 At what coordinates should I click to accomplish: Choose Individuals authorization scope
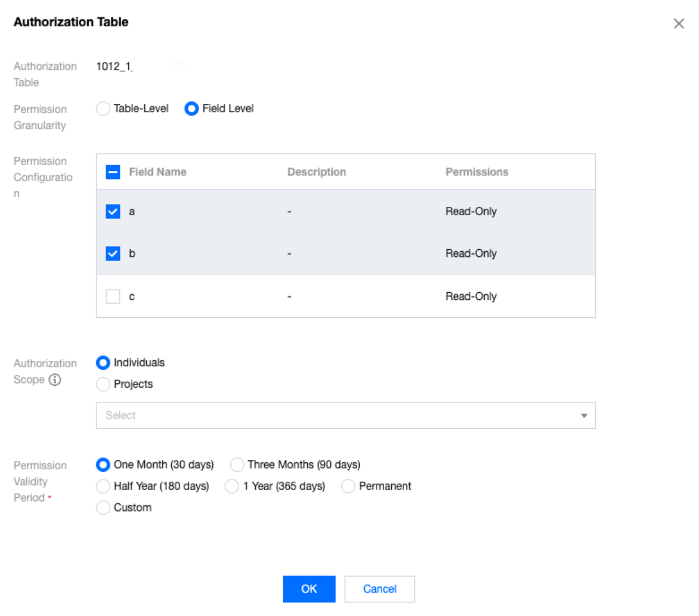[103, 363]
